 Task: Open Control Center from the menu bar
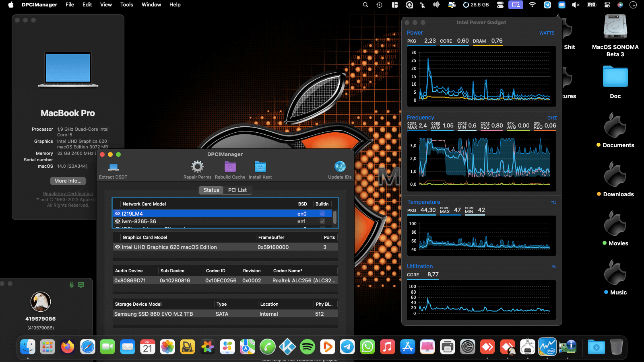pyautogui.click(x=607, y=5)
